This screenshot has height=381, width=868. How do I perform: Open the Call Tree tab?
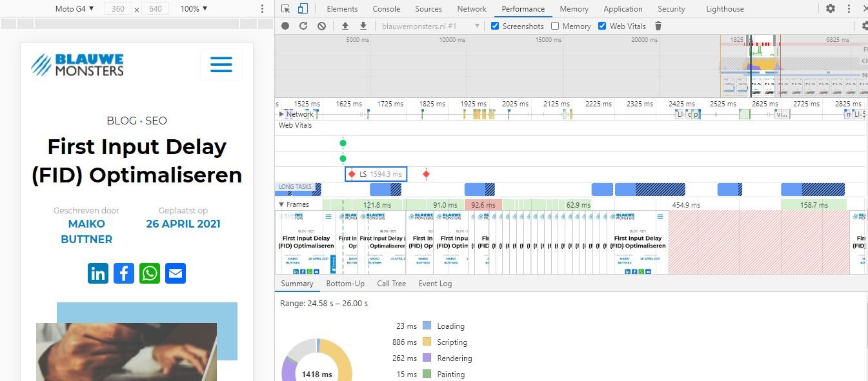click(x=392, y=284)
